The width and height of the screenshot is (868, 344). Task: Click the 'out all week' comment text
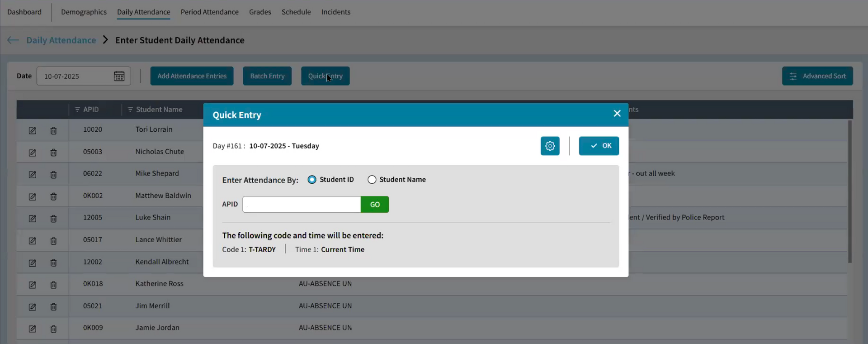[655, 173]
